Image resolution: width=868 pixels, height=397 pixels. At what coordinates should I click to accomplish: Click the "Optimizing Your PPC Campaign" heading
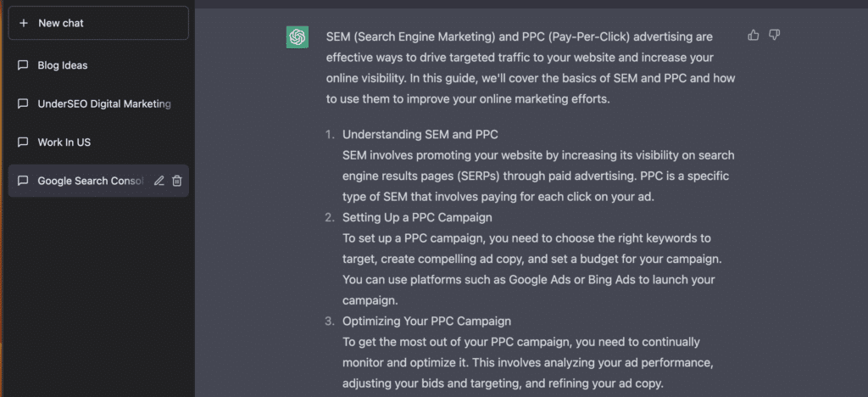[426, 322]
